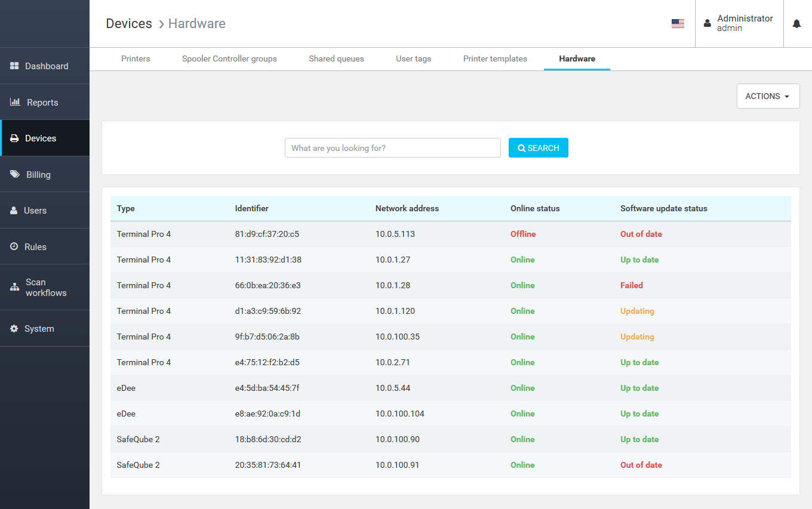The height and width of the screenshot is (509, 812).
Task: Click the Users person icon
Action: pyautogui.click(x=14, y=211)
